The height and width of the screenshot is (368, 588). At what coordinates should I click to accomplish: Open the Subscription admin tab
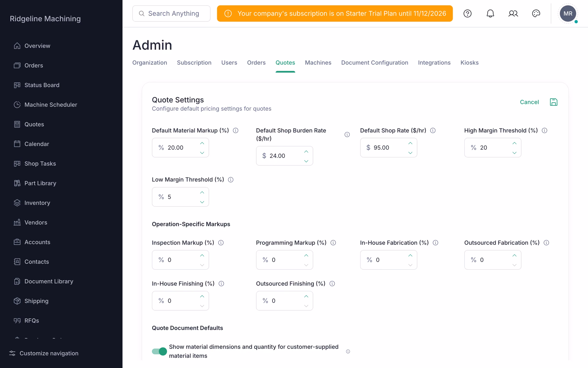[194, 63]
